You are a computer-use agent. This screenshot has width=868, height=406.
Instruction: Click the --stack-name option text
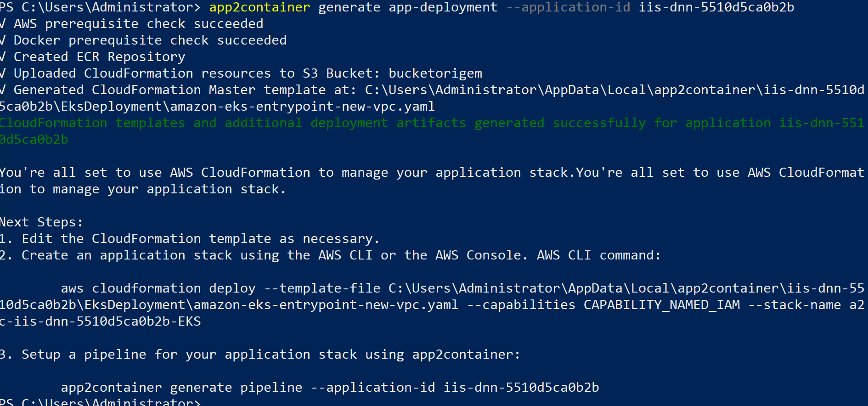(795, 305)
